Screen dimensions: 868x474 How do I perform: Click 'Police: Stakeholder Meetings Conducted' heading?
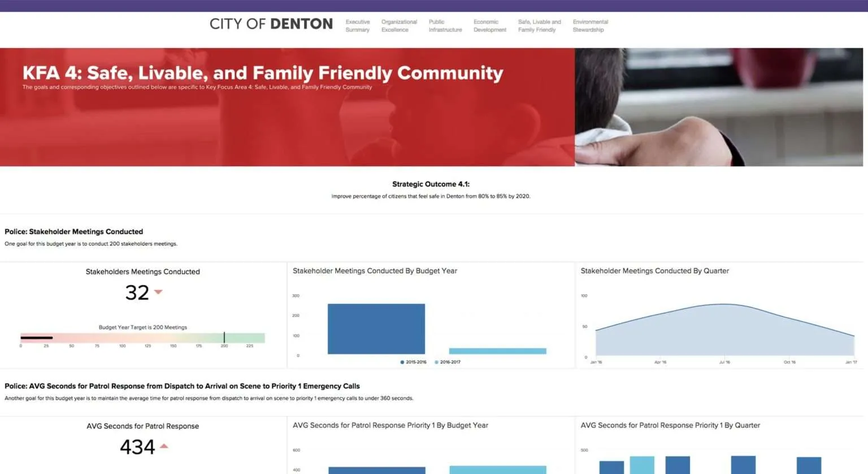point(74,231)
